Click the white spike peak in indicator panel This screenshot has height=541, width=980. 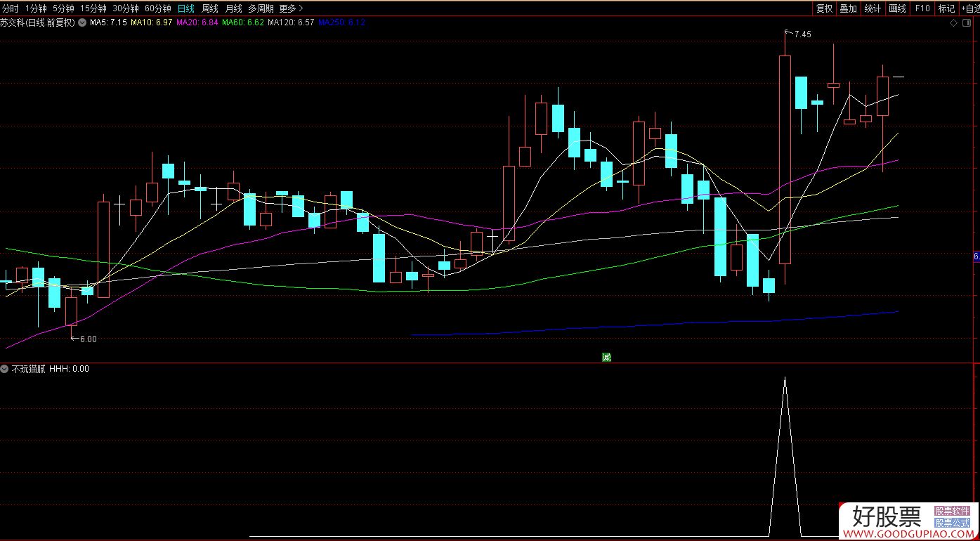pos(785,379)
